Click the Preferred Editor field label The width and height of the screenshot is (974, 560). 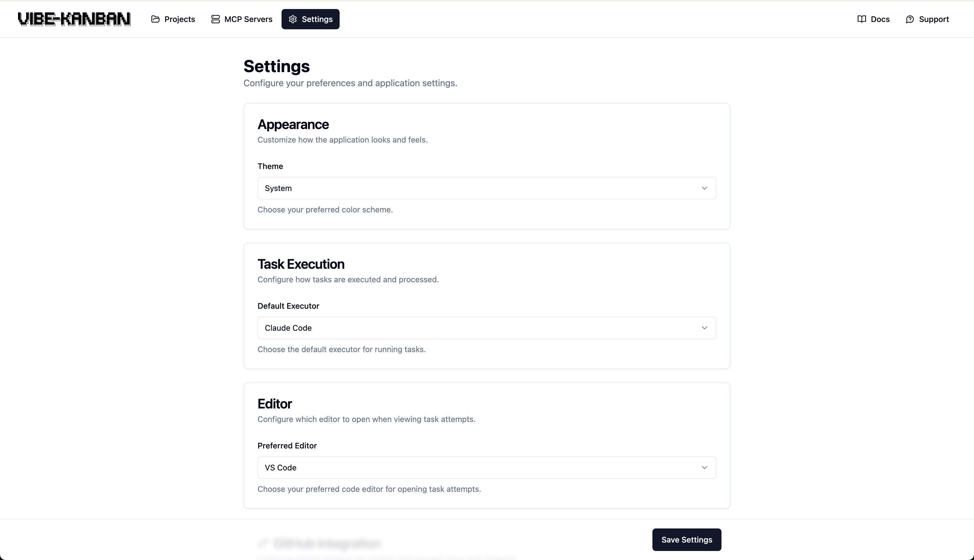click(x=287, y=445)
